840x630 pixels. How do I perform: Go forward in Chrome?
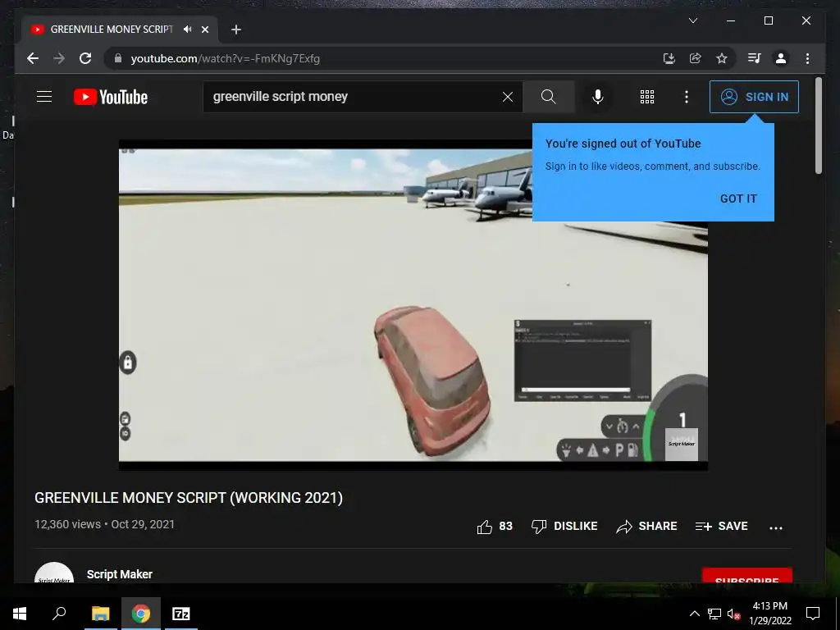pyautogui.click(x=59, y=58)
